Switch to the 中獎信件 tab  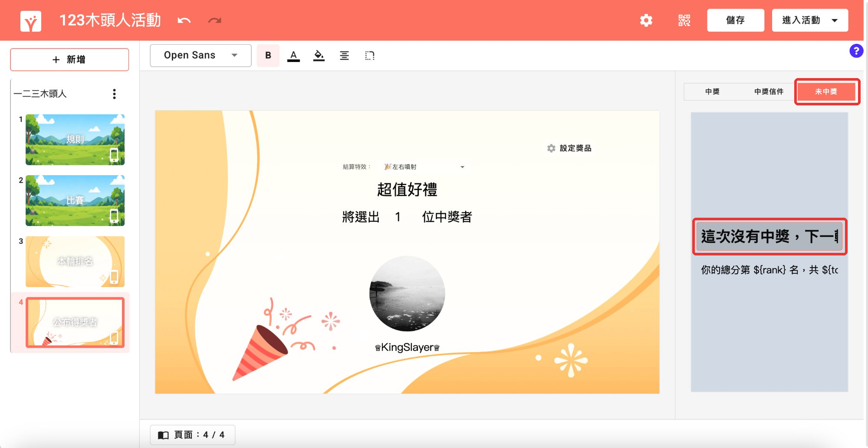[x=769, y=92]
